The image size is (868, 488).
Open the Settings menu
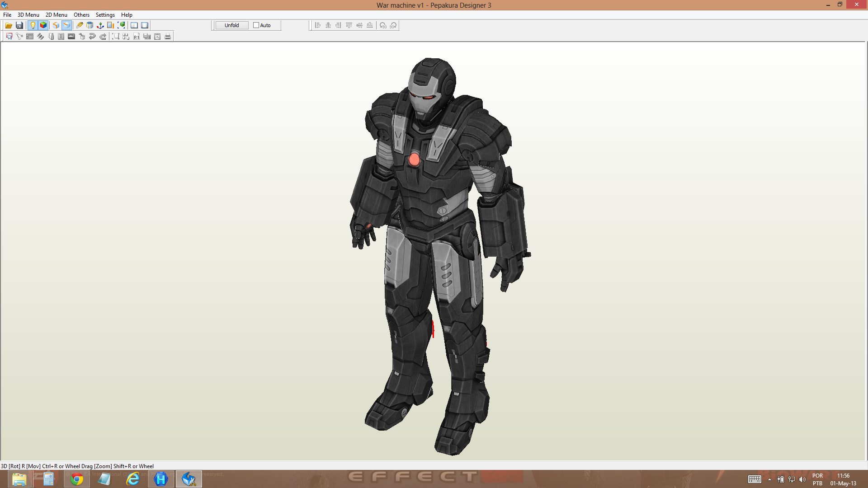105,15
